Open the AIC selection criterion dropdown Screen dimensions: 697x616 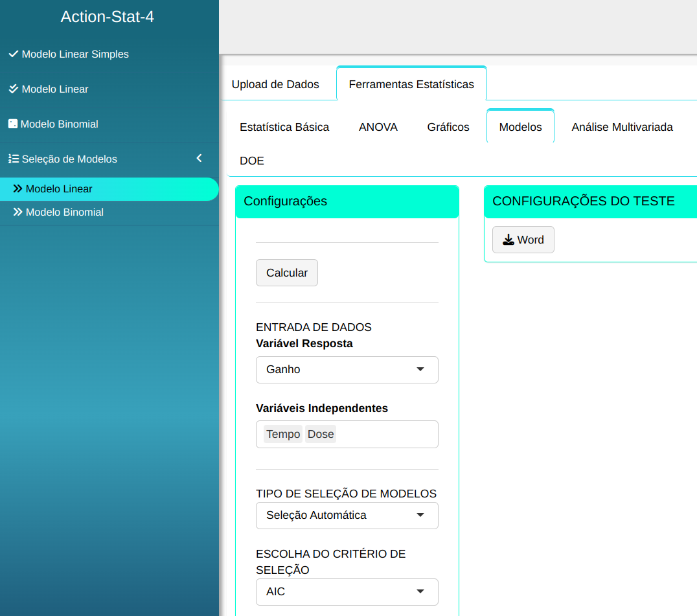click(347, 591)
